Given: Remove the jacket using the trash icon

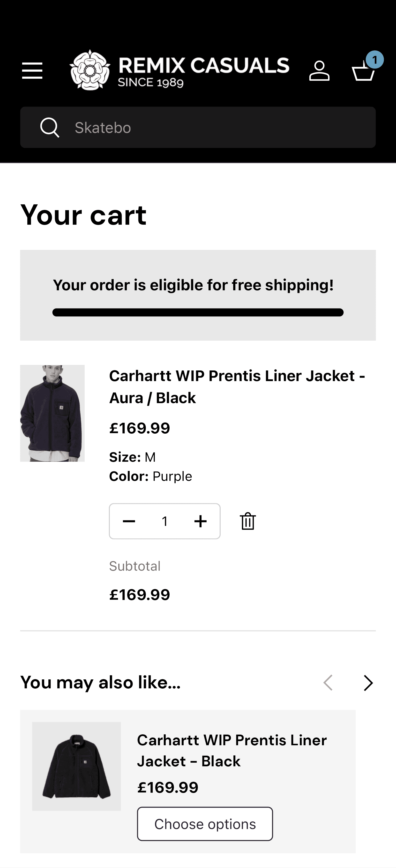Looking at the screenshot, I should [x=248, y=521].
